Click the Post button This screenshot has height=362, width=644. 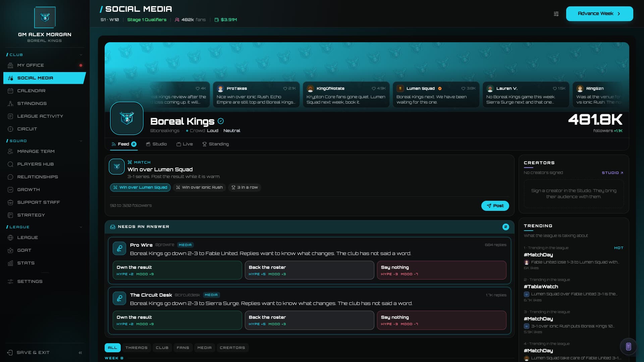(495, 206)
